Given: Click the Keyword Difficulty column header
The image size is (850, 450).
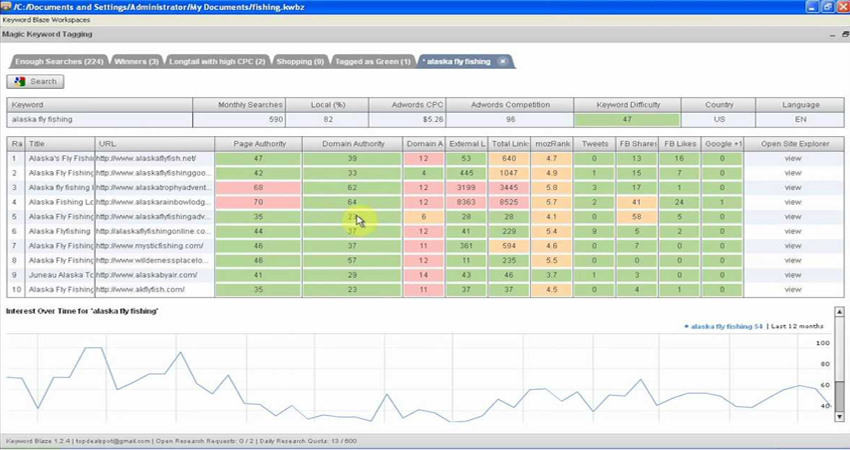Looking at the screenshot, I should [628, 105].
